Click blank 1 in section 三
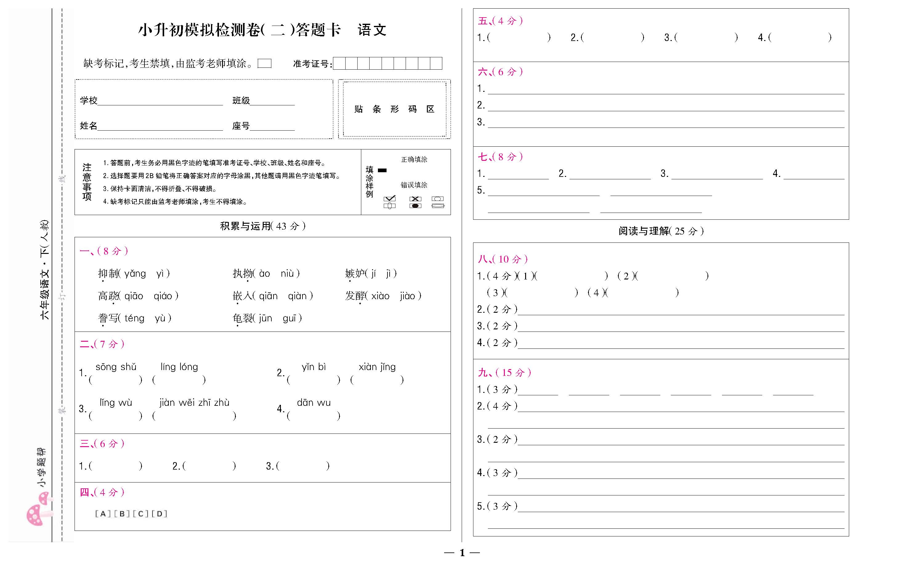This screenshot has height=566, width=924. pyautogui.click(x=115, y=466)
